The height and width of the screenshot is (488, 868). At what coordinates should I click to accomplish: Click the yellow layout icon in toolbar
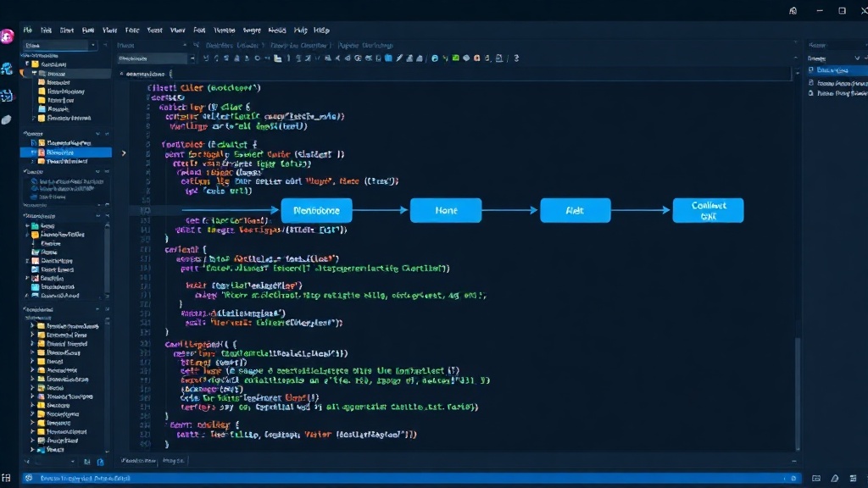coord(278,58)
